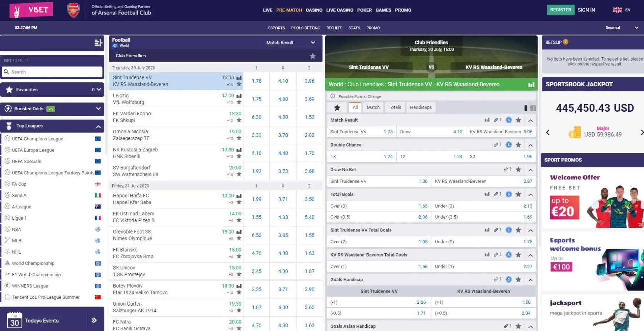Open POOLS BETTING in secondary menu
The image size is (644, 331).
pyautogui.click(x=306, y=28)
